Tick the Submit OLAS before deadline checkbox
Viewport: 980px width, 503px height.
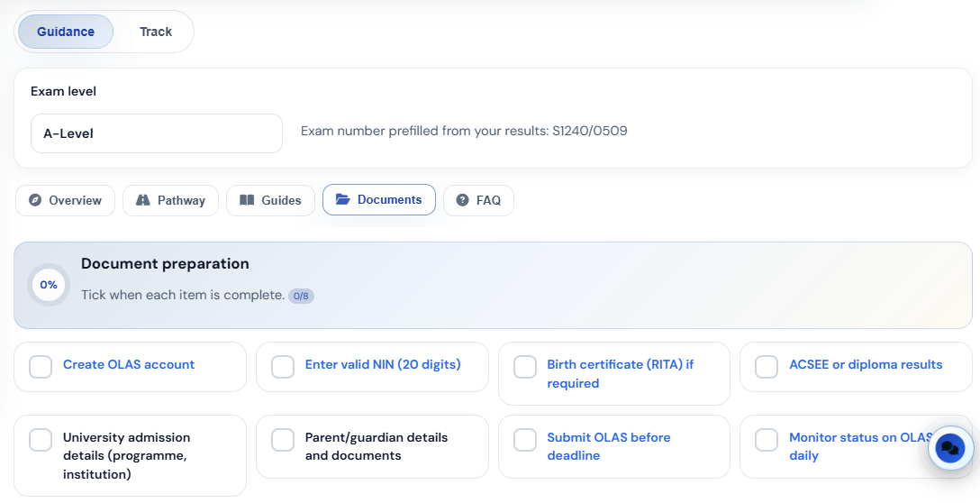pos(525,440)
